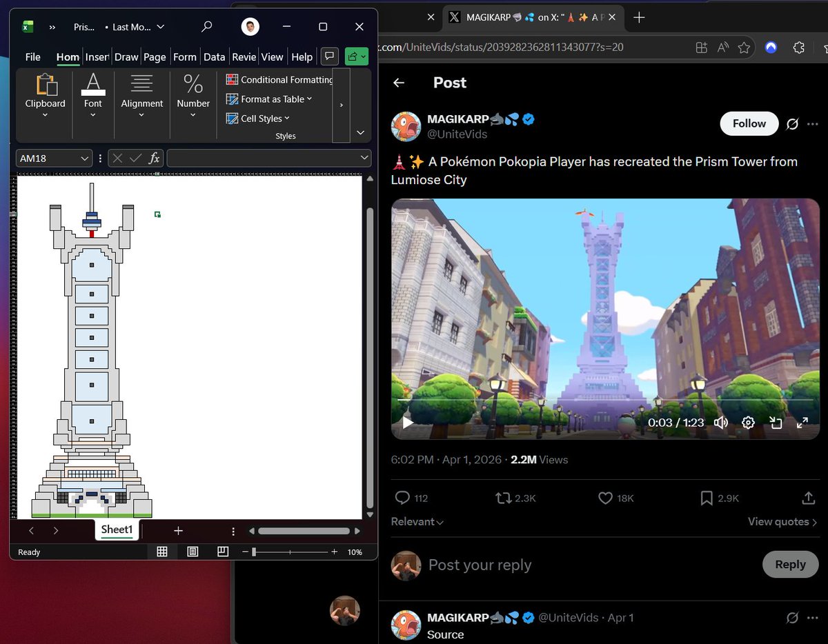
Task: Show more ribbon groups arrow
Action: 342,105
